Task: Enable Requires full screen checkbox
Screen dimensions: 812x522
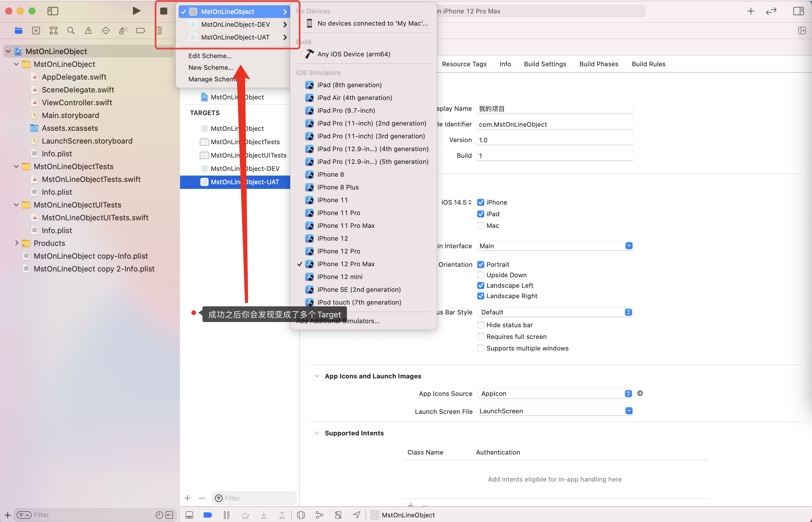Action: click(x=481, y=337)
